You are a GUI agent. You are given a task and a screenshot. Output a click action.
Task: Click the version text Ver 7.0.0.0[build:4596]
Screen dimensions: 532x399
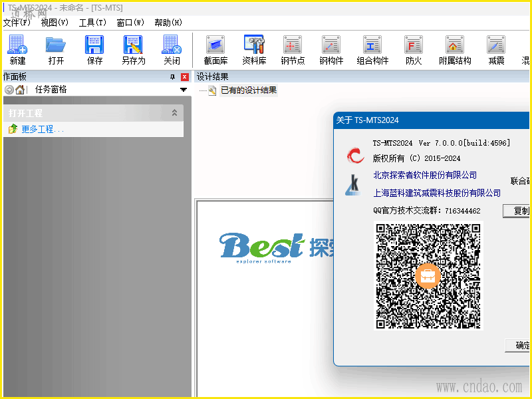[x=464, y=143]
